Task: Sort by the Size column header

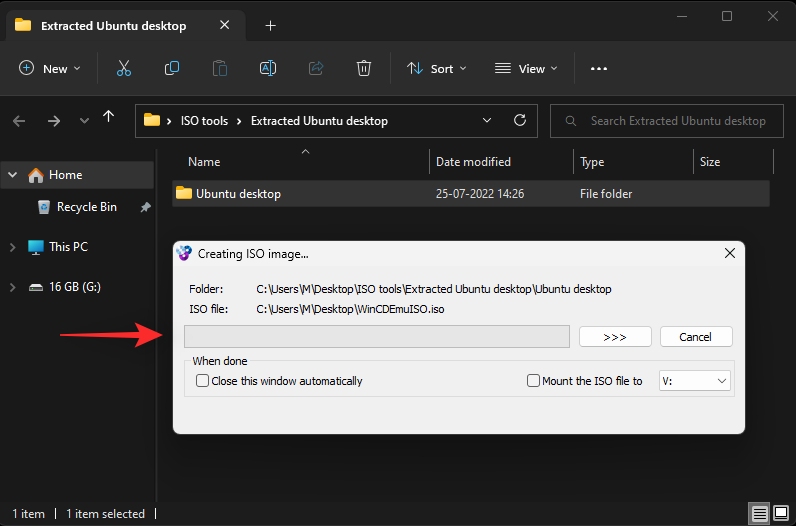Action: (x=710, y=161)
